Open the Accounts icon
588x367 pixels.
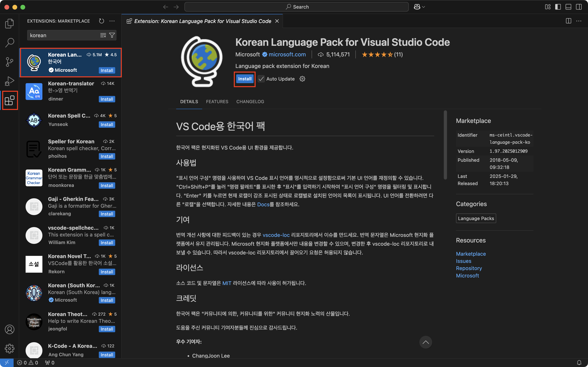point(9,329)
